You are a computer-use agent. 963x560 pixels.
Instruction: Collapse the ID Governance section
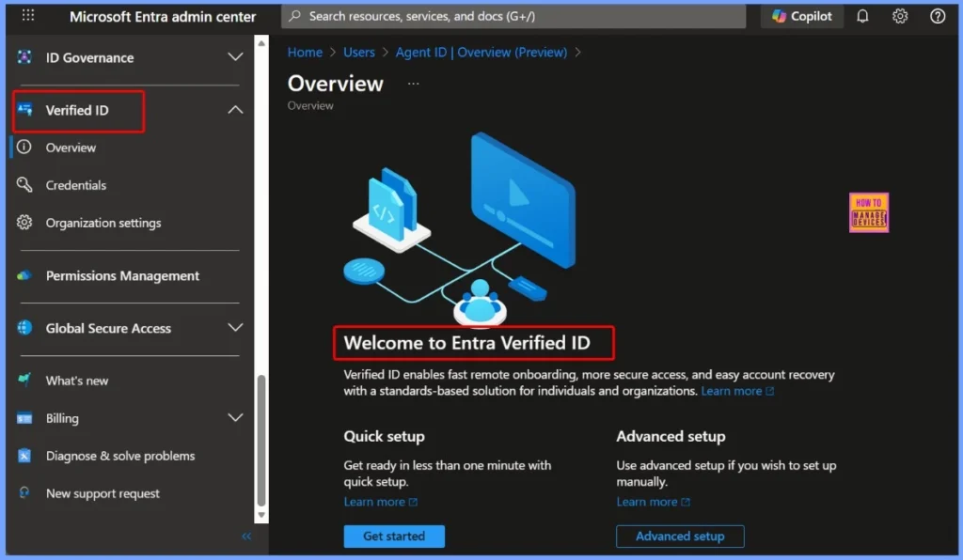click(x=235, y=56)
